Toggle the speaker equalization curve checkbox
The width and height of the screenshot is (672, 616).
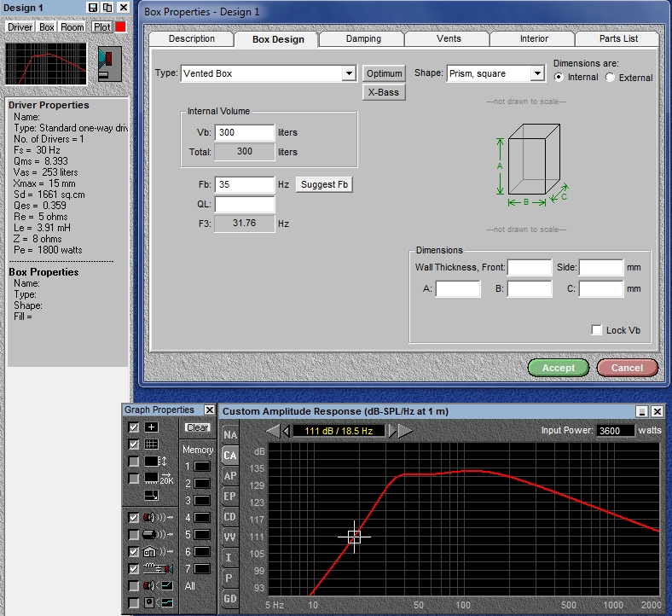[134, 585]
